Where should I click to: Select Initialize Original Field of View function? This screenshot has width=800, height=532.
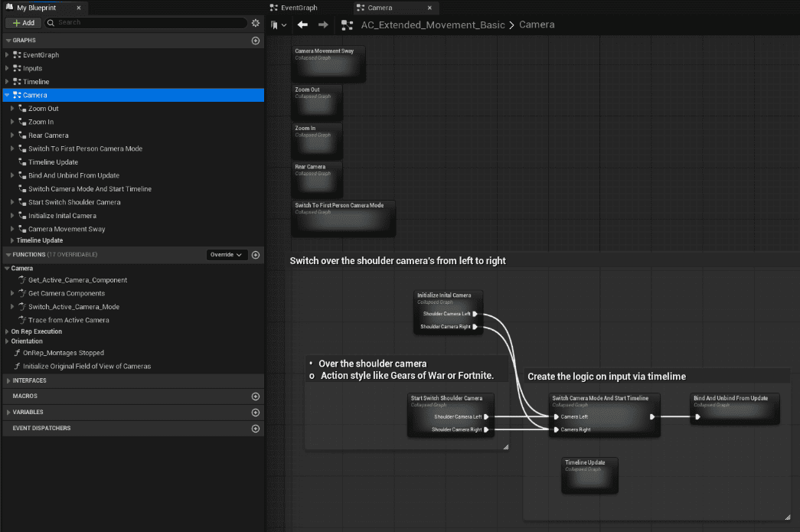pyautogui.click(x=87, y=366)
